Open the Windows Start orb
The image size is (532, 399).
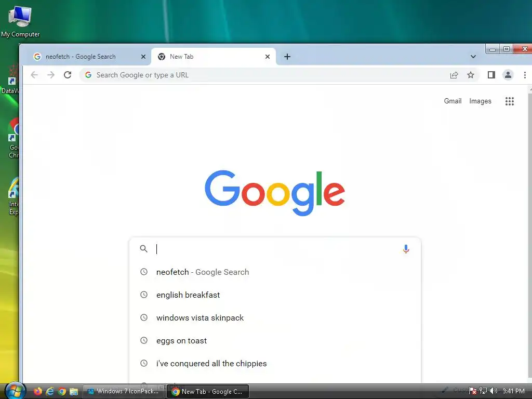pyautogui.click(x=15, y=391)
